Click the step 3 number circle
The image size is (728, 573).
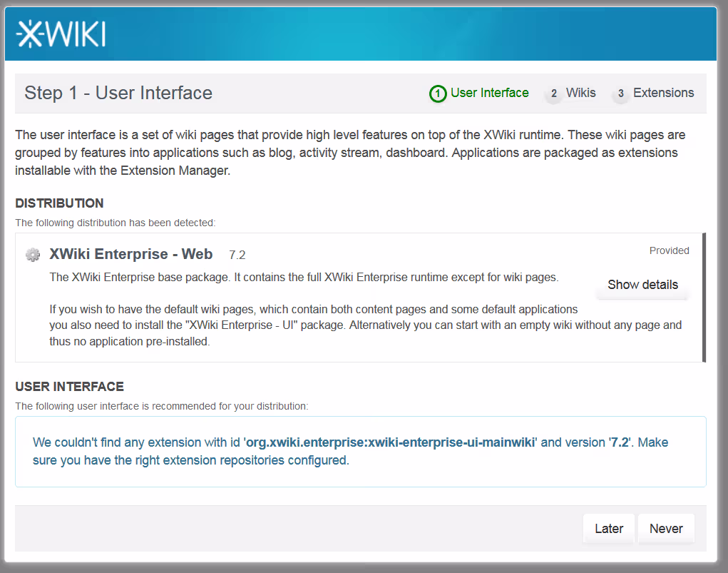pos(620,94)
